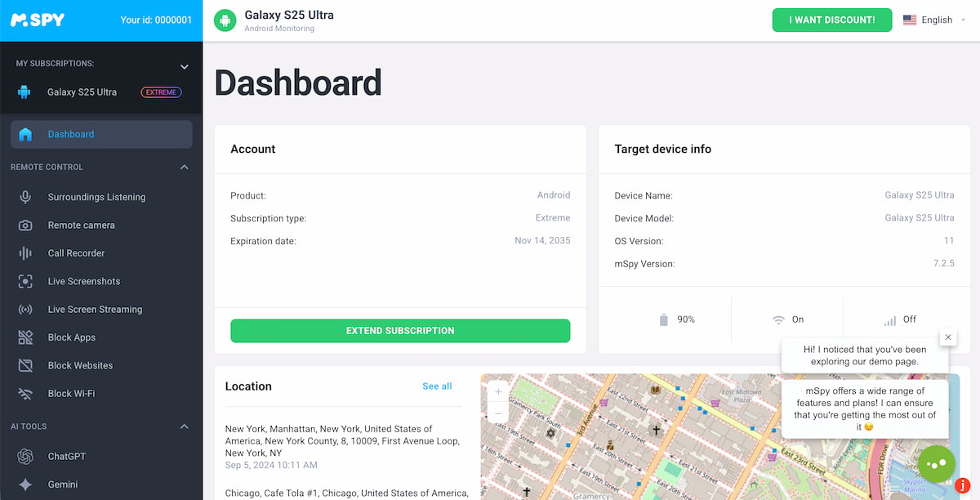The height and width of the screenshot is (500, 980).
Task: Open the English language dropdown
Action: click(928, 20)
